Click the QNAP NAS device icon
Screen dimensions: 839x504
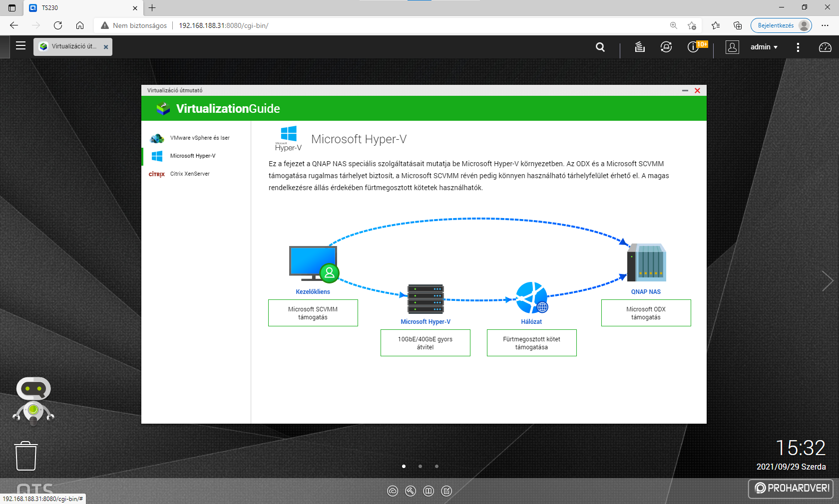click(x=647, y=262)
